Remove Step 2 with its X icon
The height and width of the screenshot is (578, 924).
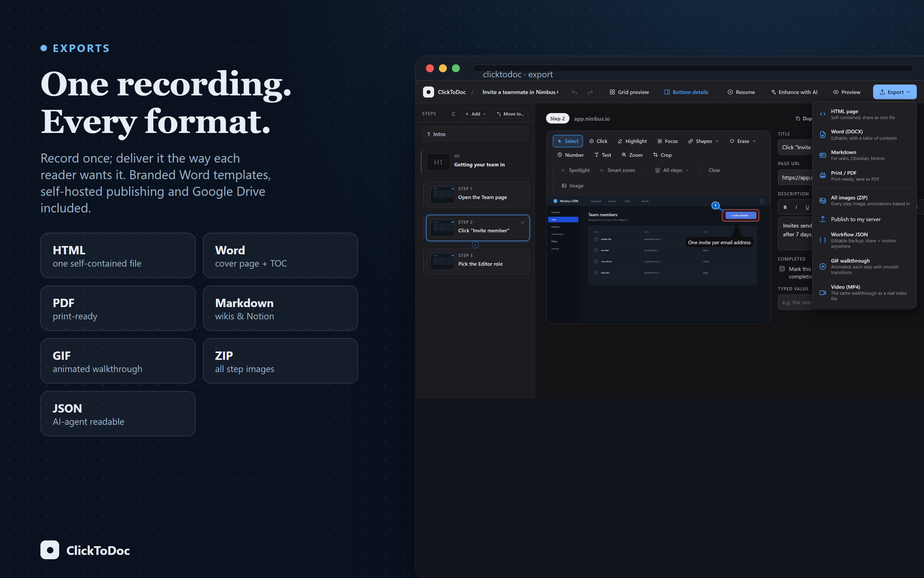[x=523, y=223]
